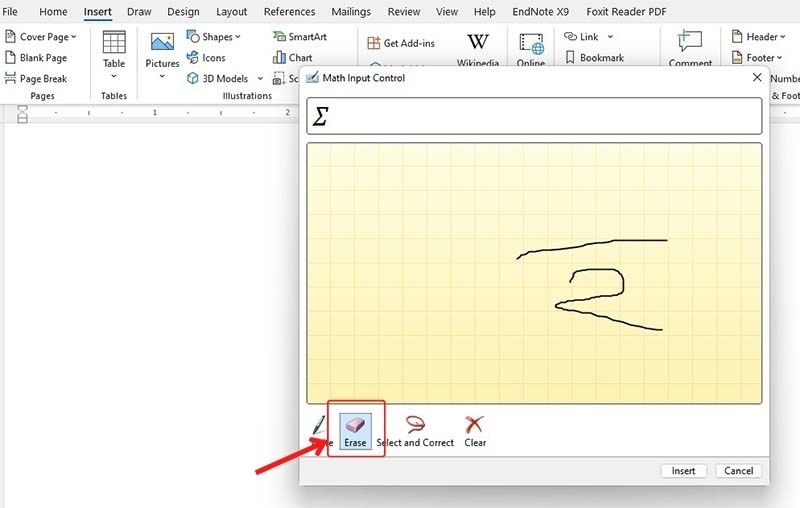The width and height of the screenshot is (800, 508).
Task: Switch to the Layout tab
Action: click(x=232, y=11)
